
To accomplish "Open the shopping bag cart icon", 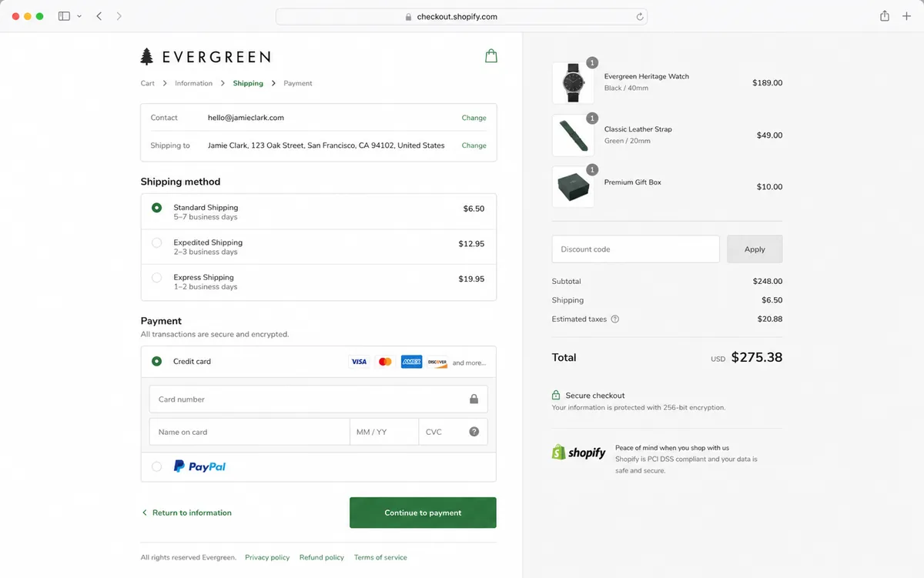I will pos(490,55).
